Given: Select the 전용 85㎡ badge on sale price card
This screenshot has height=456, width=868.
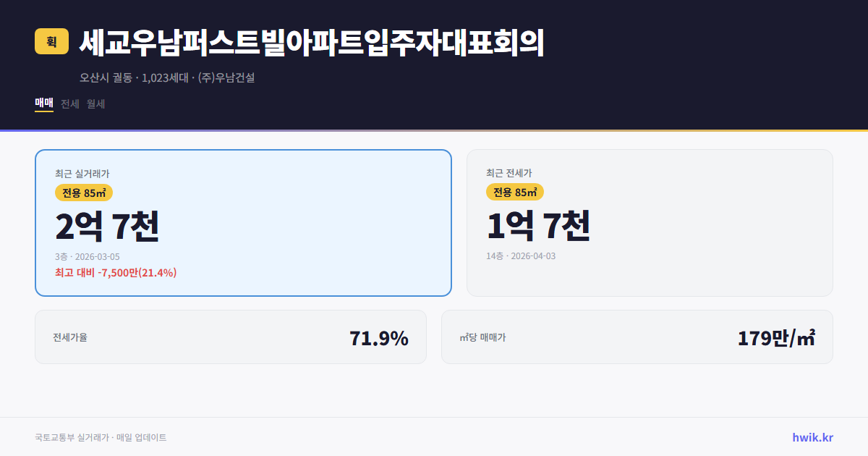Looking at the screenshot, I should click(82, 192).
